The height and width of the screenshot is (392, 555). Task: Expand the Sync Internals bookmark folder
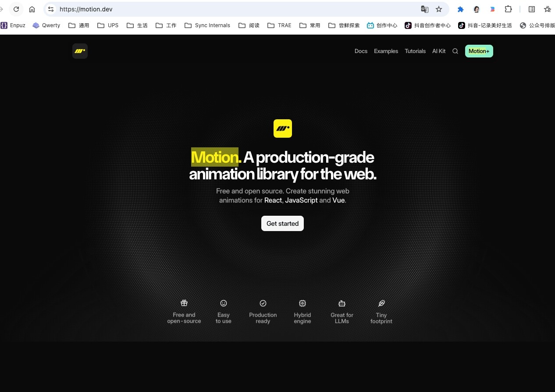coord(207,25)
